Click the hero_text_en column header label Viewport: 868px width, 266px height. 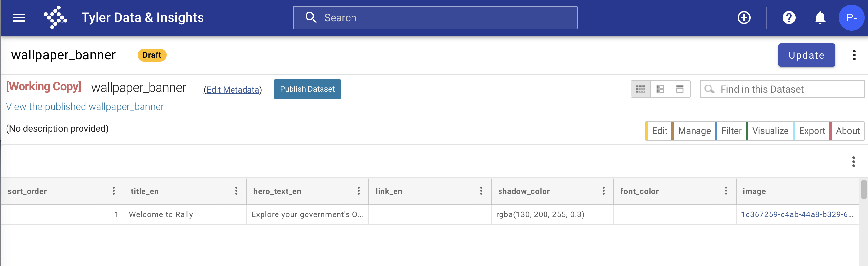point(277,191)
